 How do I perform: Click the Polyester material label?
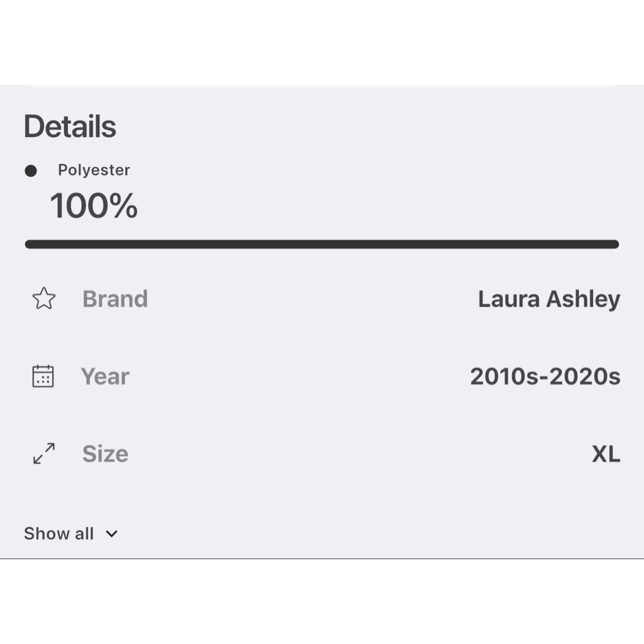[x=94, y=170]
